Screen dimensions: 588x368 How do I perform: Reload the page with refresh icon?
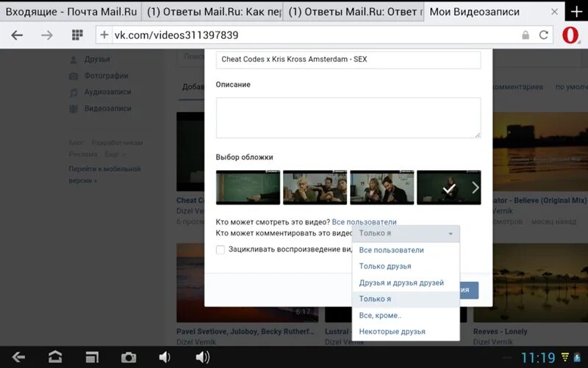click(543, 35)
